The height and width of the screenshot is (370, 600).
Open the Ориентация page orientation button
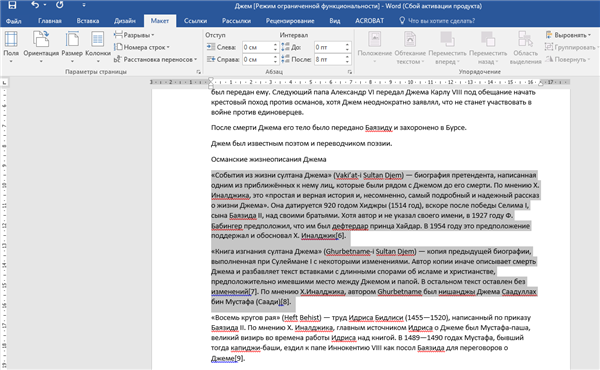[41, 47]
